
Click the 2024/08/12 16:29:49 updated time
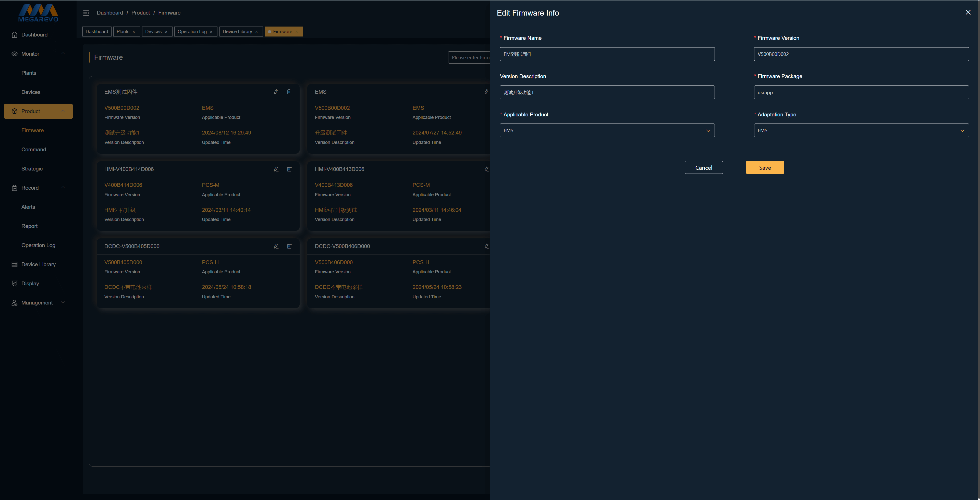tap(226, 133)
